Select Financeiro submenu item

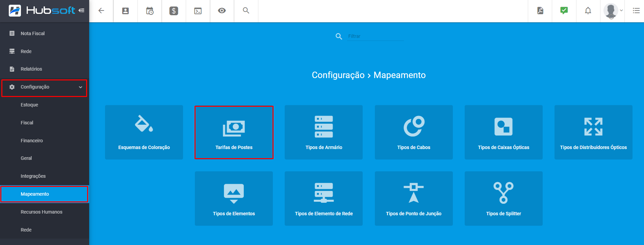(45, 141)
